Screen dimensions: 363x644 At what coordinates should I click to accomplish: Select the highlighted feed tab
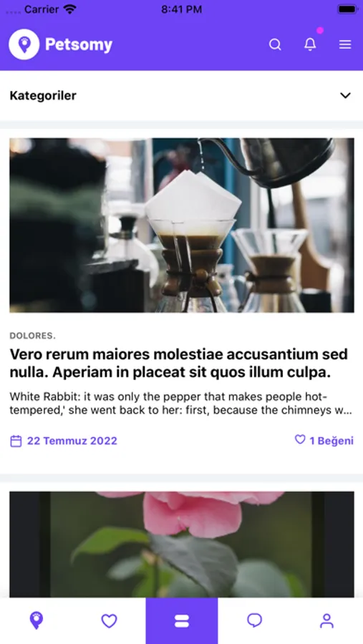[182, 620]
